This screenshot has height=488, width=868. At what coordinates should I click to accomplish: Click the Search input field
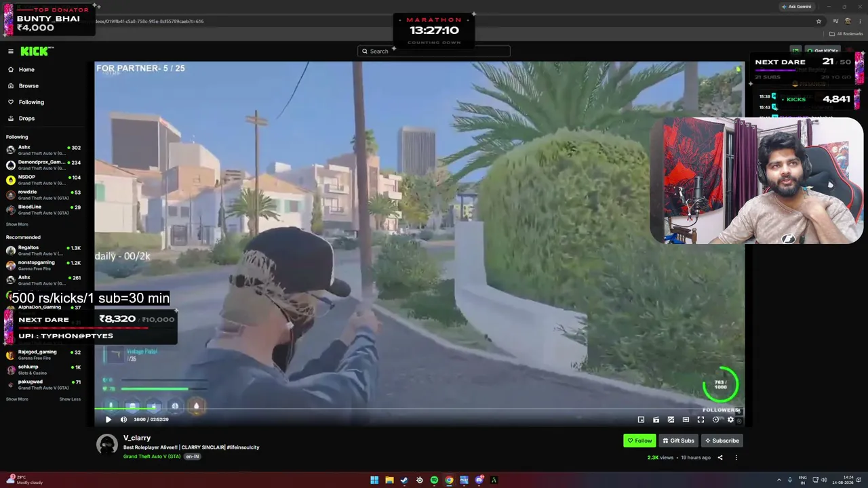434,51
